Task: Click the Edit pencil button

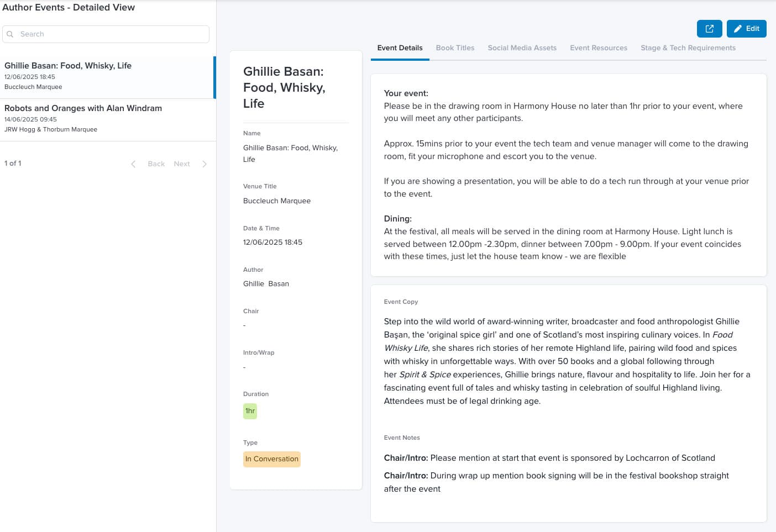Action: 746,29
